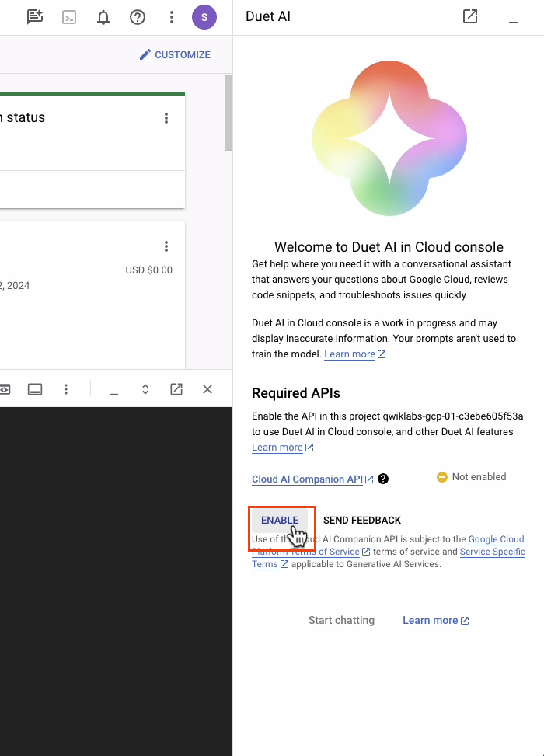This screenshot has height=756, width=544.
Task: Open Cloud Shell terminal's three-dot more menu
Action: (67, 389)
